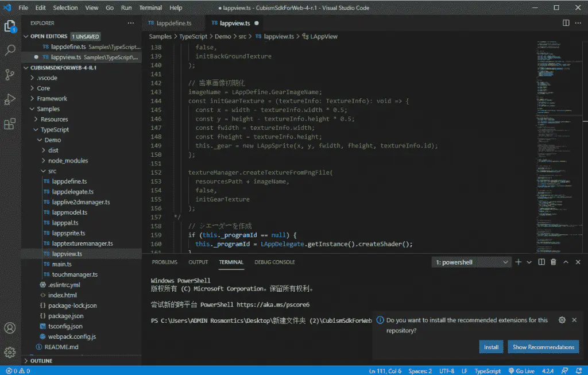The width and height of the screenshot is (588, 375).
Task: Open the Accounts icon in activity bar
Action: pyautogui.click(x=10, y=328)
